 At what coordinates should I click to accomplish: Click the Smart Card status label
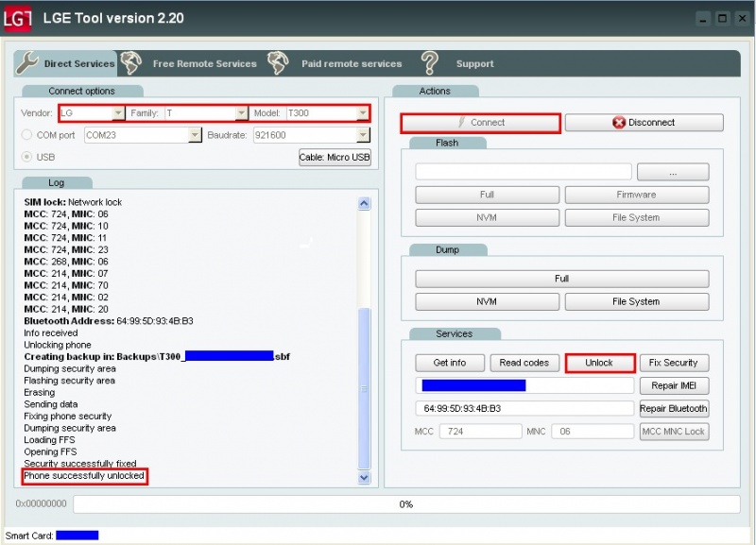(29, 536)
